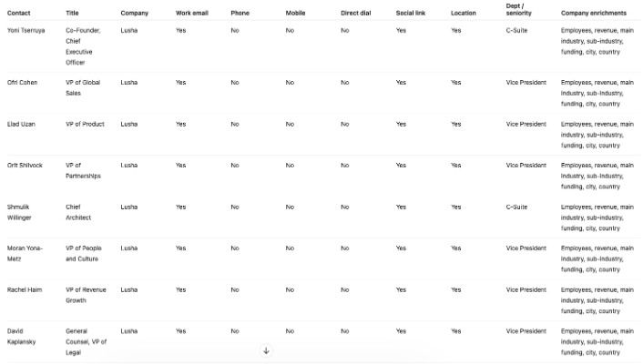Click the Location column header
643x364 pixels.
tap(463, 13)
